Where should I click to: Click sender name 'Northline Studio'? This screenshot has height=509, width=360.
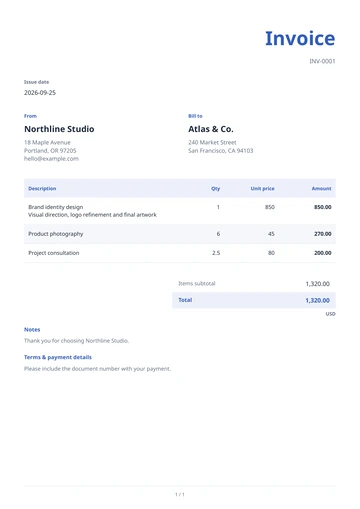click(59, 129)
